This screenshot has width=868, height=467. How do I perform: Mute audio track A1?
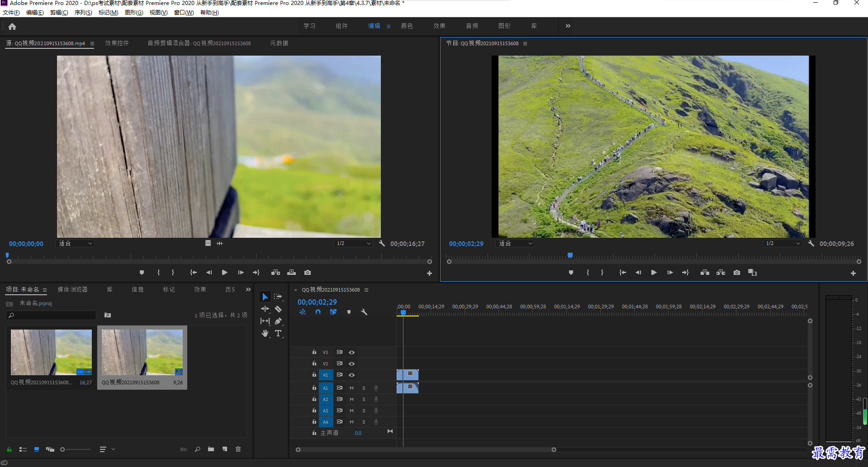pyautogui.click(x=351, y=388)
